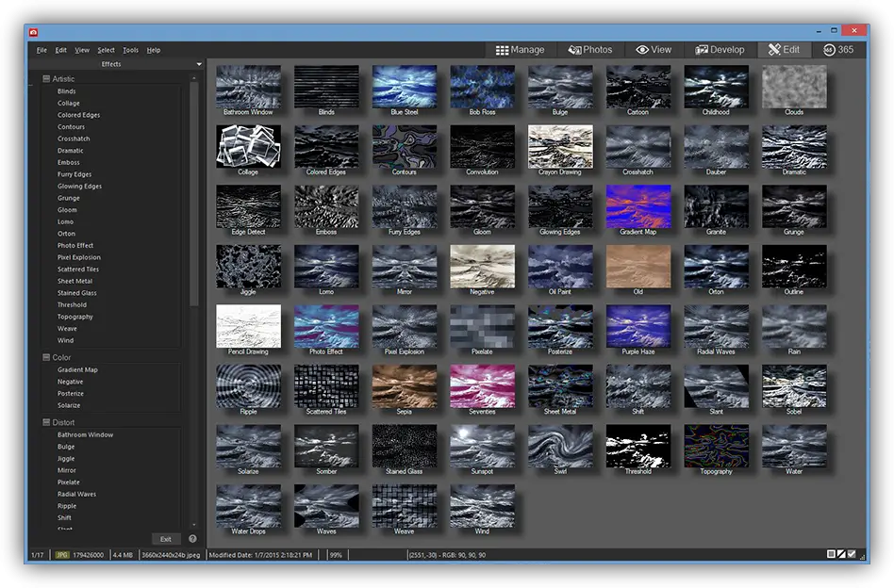
Task: Open the File menu
Action: pyautogui.click(x=41, y=50)
